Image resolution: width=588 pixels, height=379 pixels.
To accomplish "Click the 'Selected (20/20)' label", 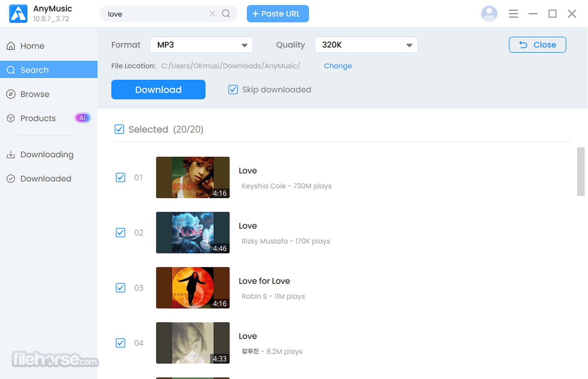I will [166, 129].
